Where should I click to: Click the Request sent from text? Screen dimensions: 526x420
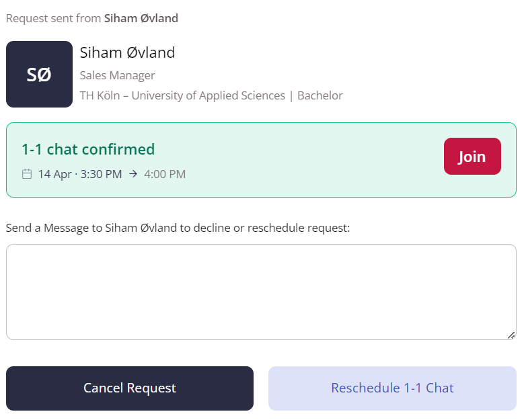53,18
